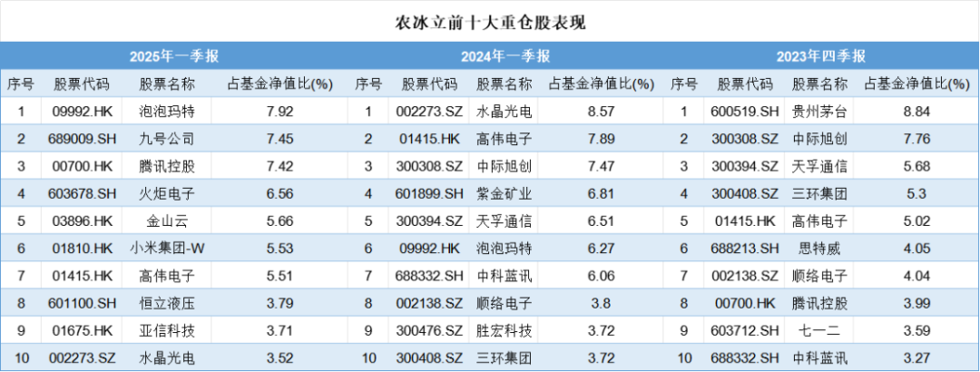Select stock name 思特威
The width and height of the screenshot is (980, 372).
(x=820, y=249)
